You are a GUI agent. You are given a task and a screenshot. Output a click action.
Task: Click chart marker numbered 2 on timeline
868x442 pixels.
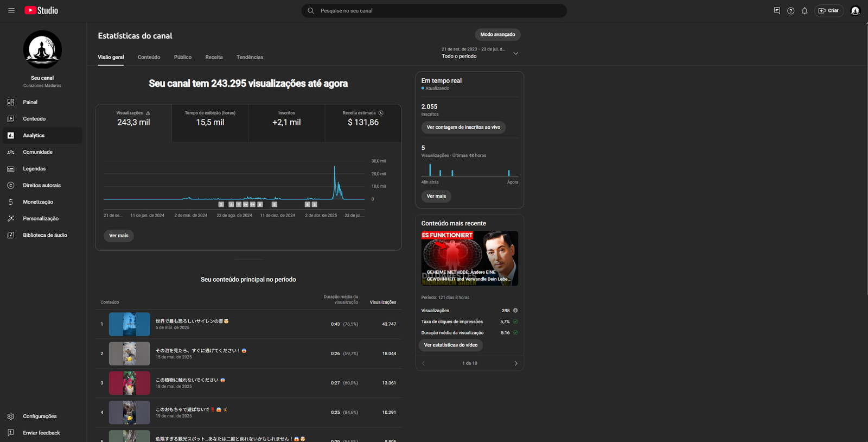(221, 205)
